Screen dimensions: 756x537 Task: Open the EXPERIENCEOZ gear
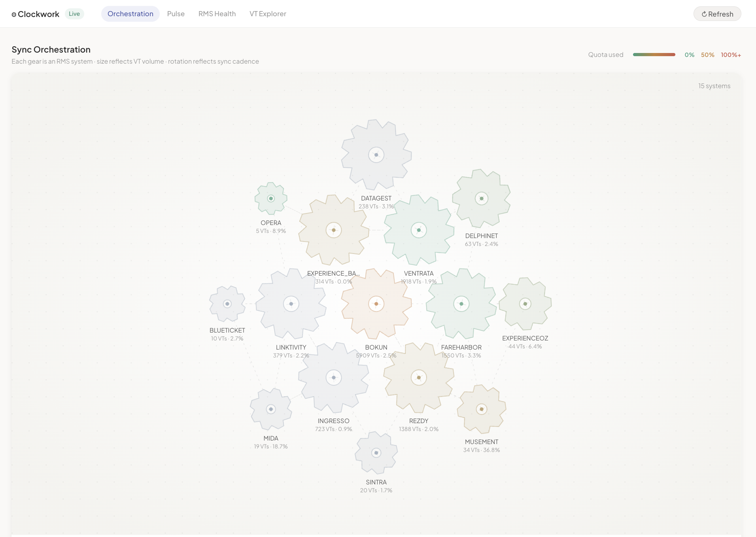click(x=525, y=304)
